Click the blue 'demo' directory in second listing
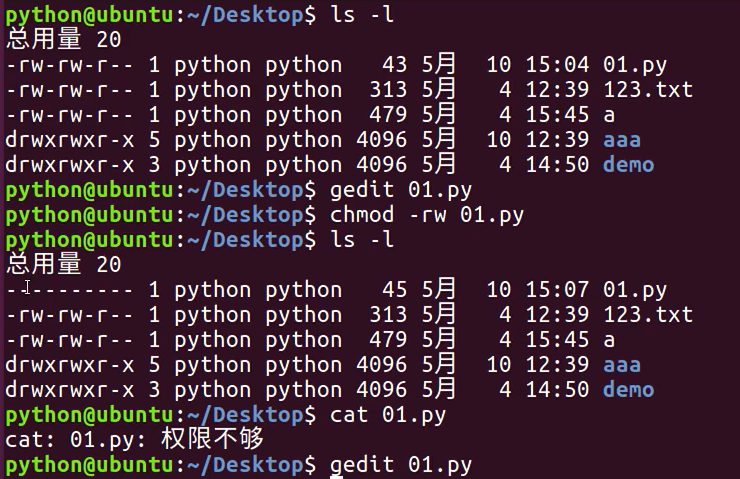 click(x=629, y=390)
